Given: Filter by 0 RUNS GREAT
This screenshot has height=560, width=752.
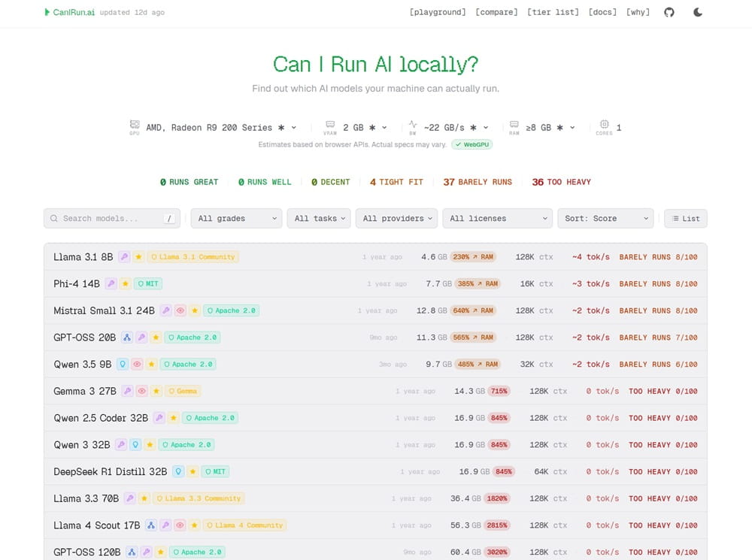Looking at the screenshot, I should (x=189, y=182).
